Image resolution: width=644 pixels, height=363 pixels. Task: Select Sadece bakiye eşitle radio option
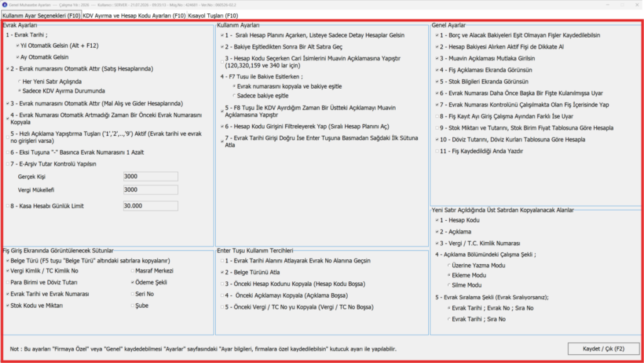pyautogui.click(x=234, y=96)
